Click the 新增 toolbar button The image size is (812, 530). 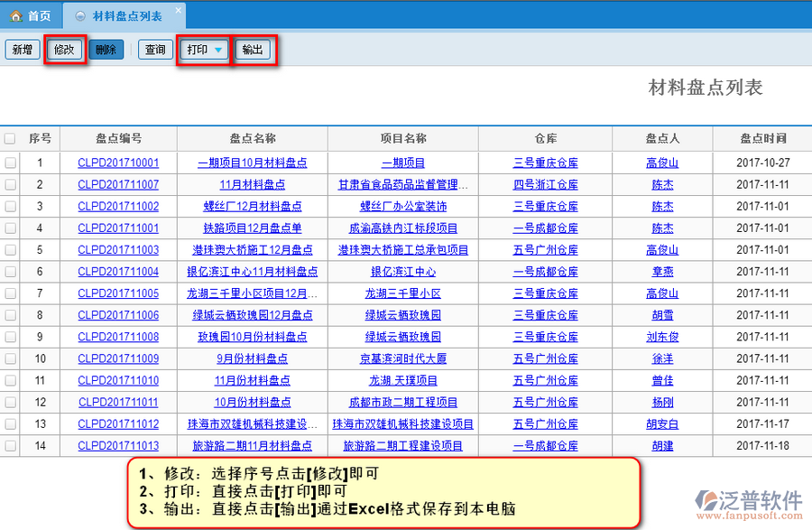(x=23, y=50)
